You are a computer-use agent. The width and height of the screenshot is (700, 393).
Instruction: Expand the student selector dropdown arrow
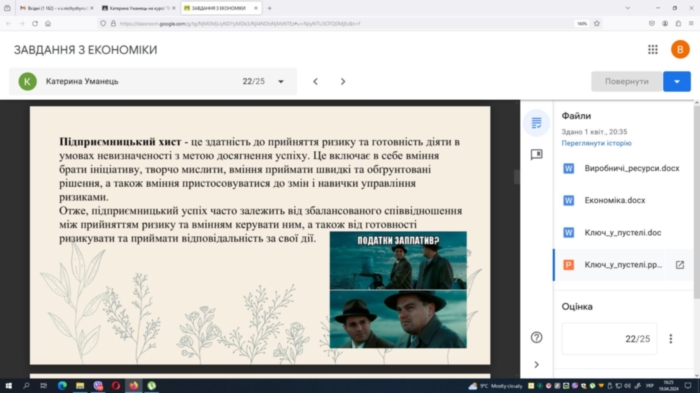click(281, 81)
